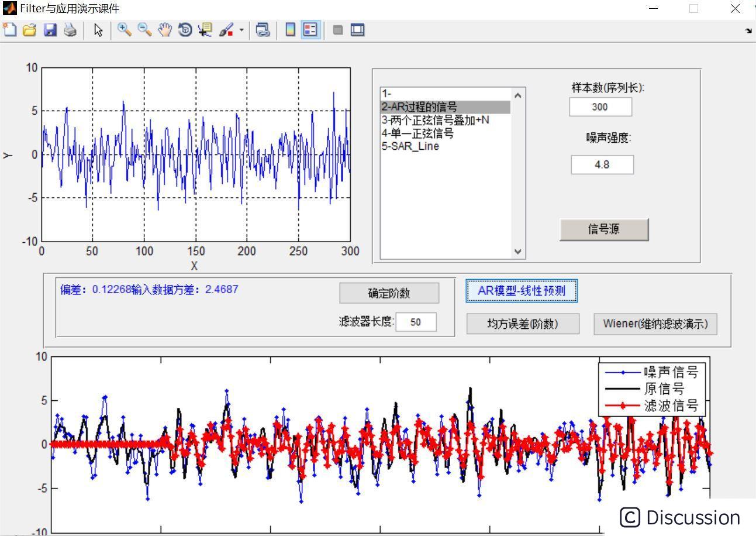Maximize the Filter window

(693, 8)
